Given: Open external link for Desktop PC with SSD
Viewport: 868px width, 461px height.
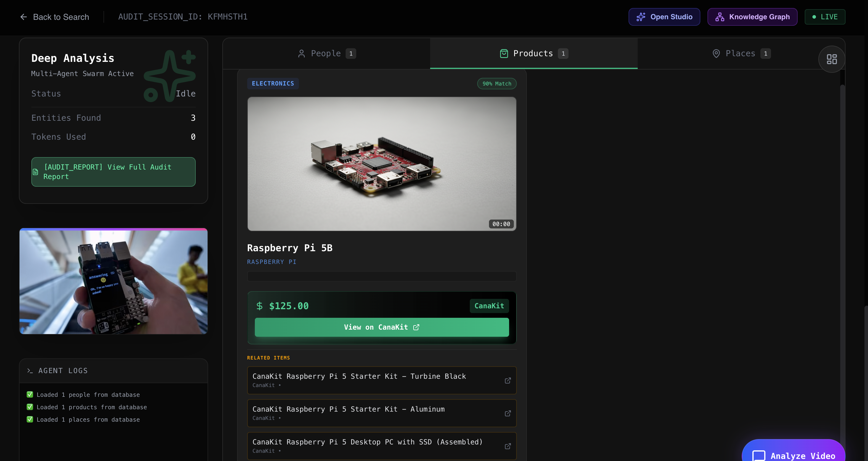Looking at the screenshot, I should coord(507,446).
